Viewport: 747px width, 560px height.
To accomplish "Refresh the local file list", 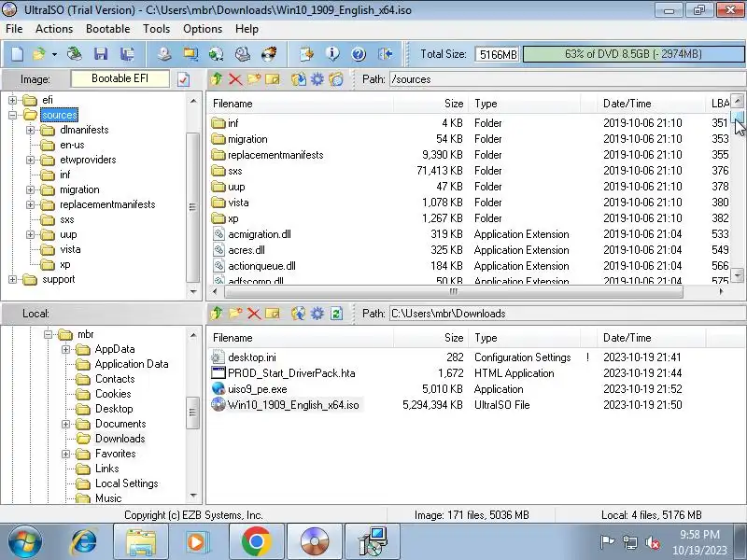I will pos(336,314).
